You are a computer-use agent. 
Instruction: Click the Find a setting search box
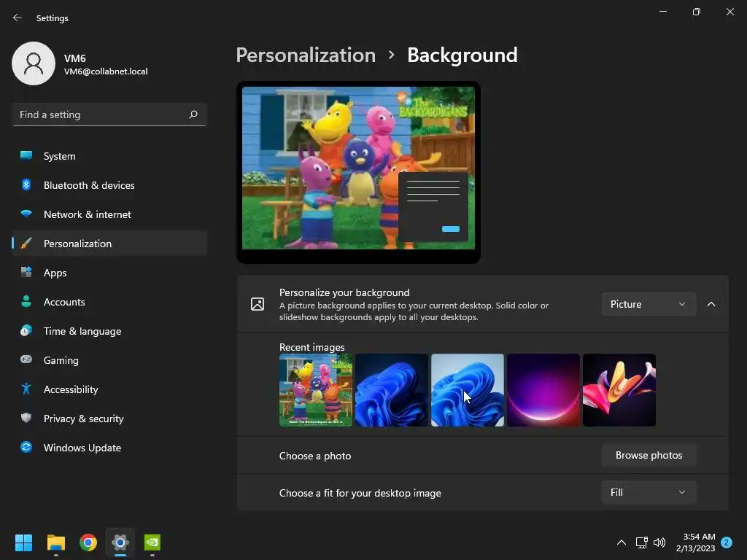109,114
